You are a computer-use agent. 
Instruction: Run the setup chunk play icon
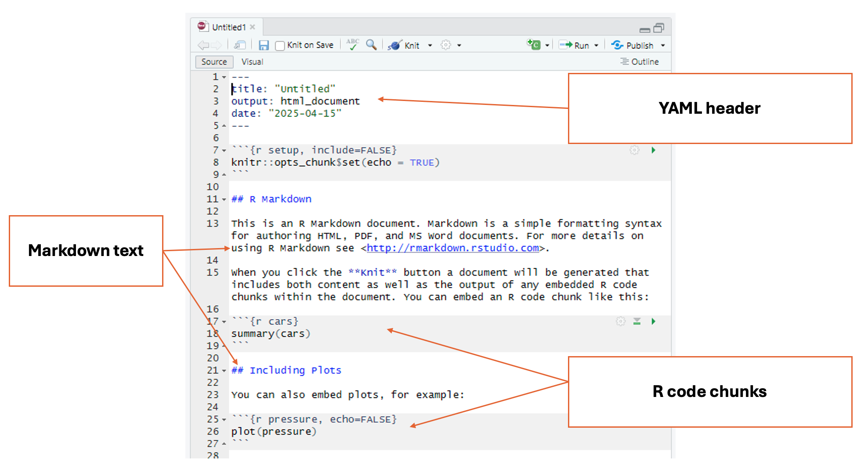pyautogui.click(x=654, y=150)
